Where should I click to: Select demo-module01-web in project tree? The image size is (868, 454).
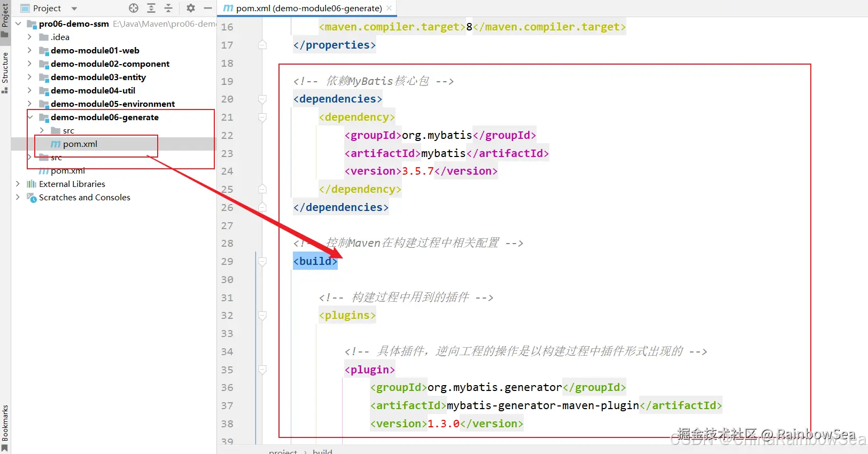(x=95, y=50)
